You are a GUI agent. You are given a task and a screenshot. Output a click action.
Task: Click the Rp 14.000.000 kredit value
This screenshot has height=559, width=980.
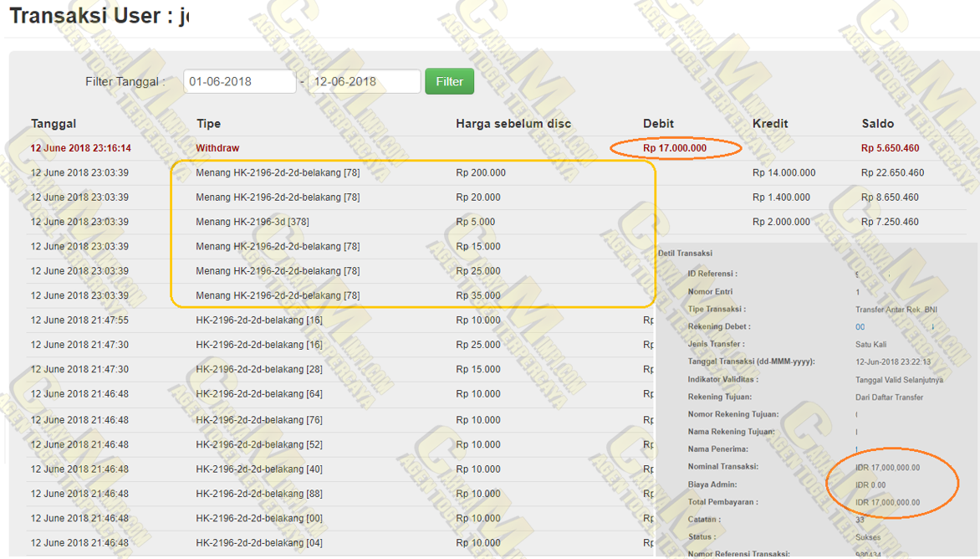pyautogui.click(x=783, y=172)
